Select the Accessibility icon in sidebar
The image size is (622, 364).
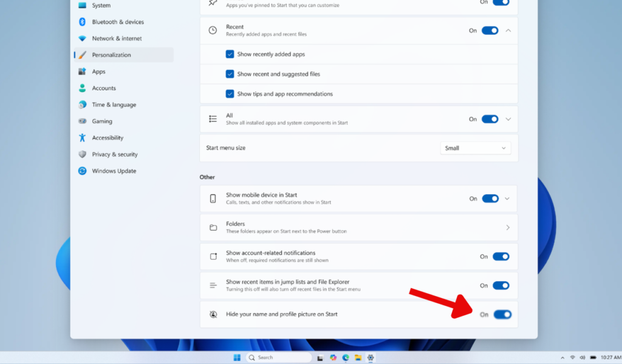click(82, 138)
